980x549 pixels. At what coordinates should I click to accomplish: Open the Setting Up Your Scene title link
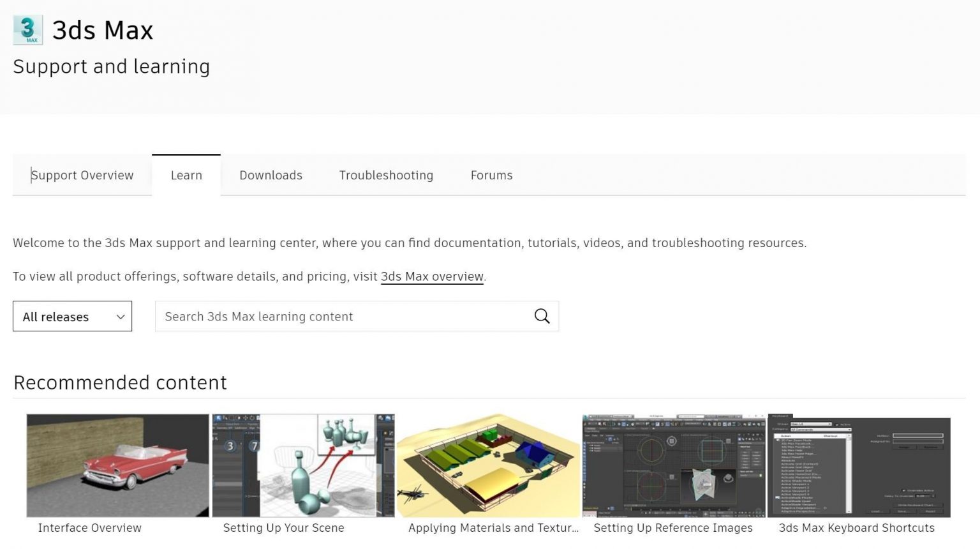tap(284, 528)
